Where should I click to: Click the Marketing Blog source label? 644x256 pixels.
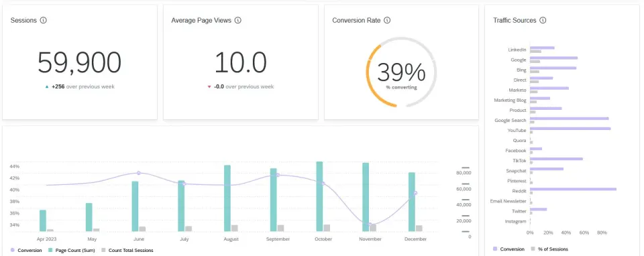(x=510, y=100)
